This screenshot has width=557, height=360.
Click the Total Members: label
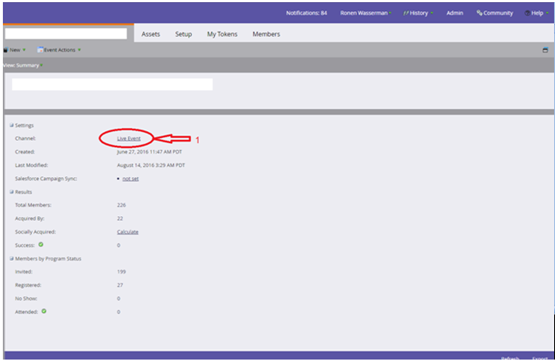(33, 205)
